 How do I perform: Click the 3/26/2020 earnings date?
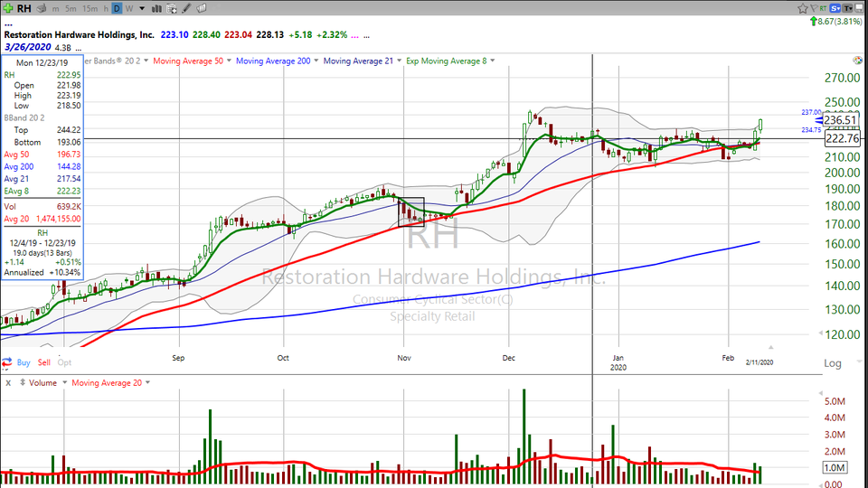(x=28, y=48)
